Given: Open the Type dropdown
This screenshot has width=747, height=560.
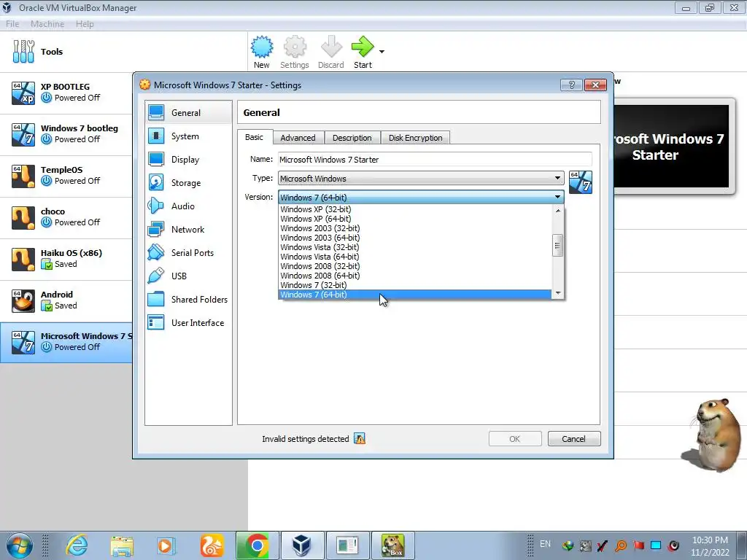Looking at the screenshot, I should [x=421, y=178].
